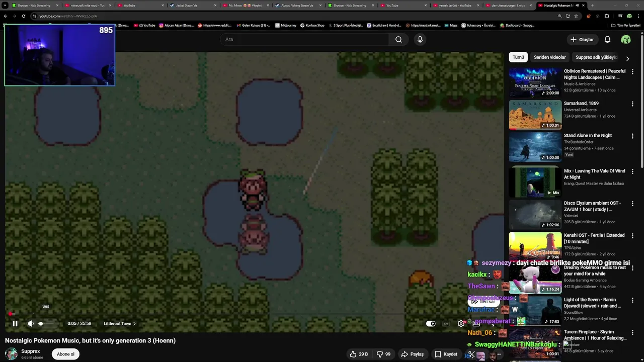Open a new browser tab
This screenshot has width=644, height=362.
coord(592,6)
